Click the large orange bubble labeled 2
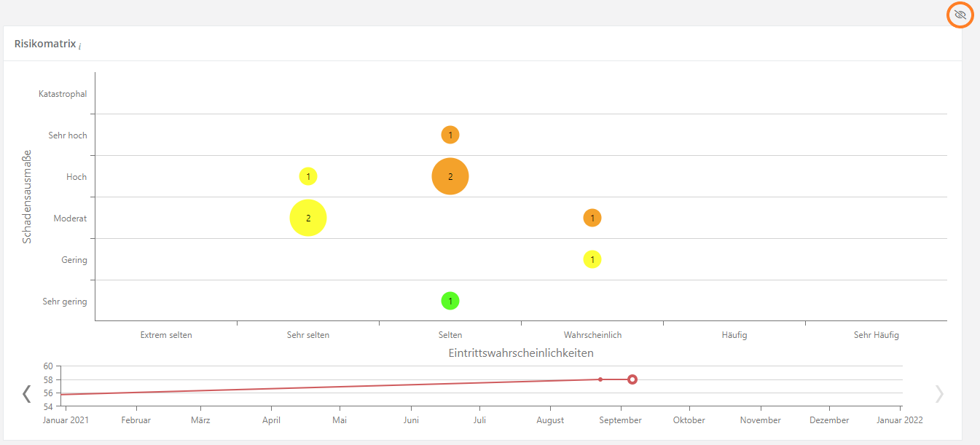 point(450,176)
